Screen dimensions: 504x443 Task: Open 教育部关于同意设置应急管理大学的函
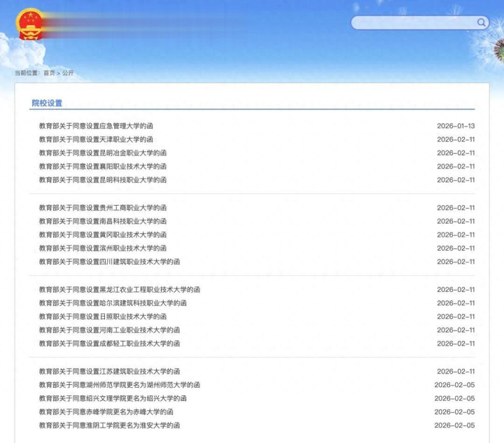coord(96,126)
